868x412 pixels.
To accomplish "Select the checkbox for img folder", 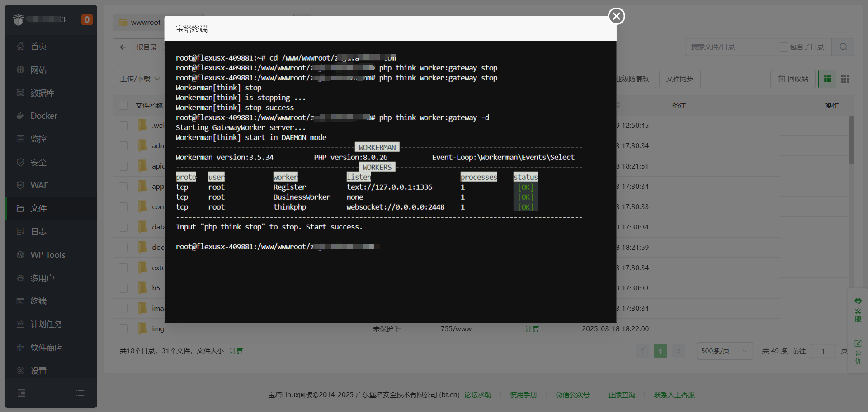I will pyautogui.click(x=123, y=329).
